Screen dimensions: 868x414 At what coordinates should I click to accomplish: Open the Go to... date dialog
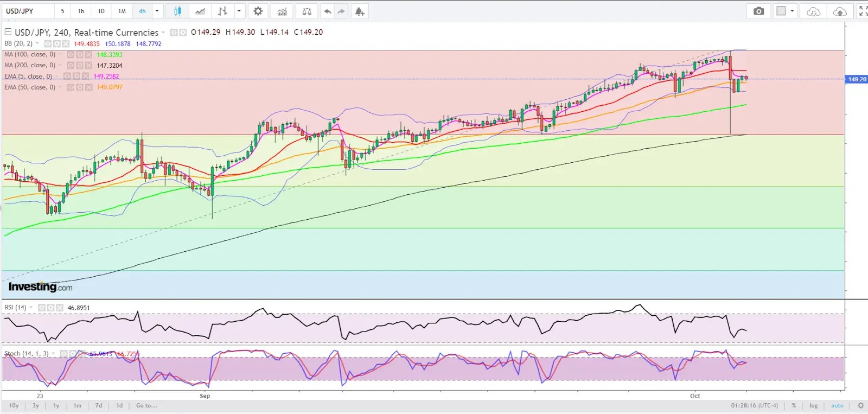146,406
